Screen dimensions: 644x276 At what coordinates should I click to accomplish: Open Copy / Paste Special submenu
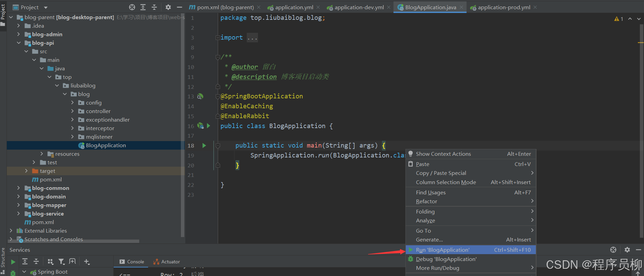tap(471, 173)
